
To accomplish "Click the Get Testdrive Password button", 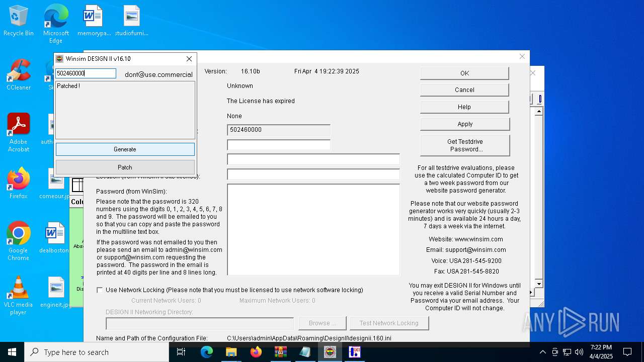I will [465, 145].
